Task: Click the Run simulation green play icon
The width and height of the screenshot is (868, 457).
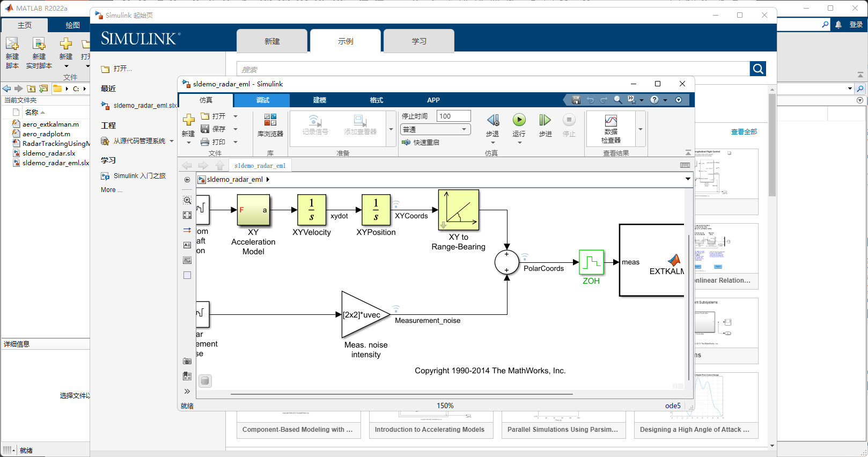Action: [519, 120]
